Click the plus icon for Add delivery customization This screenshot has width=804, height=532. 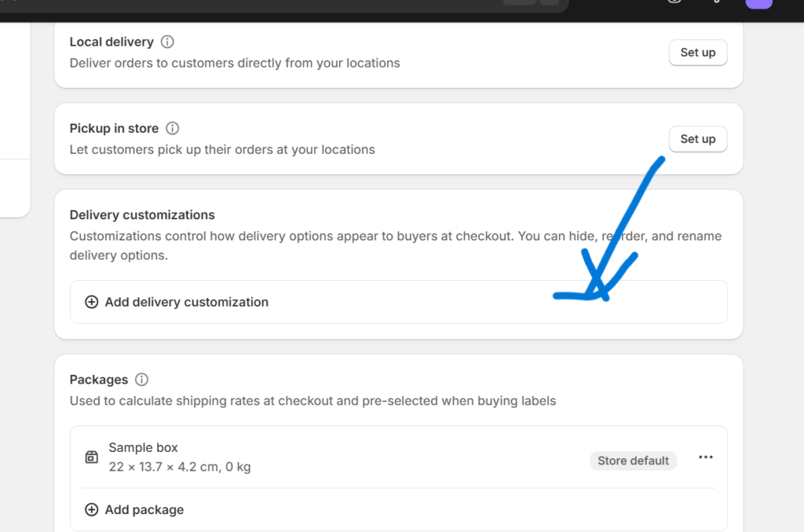92,302
